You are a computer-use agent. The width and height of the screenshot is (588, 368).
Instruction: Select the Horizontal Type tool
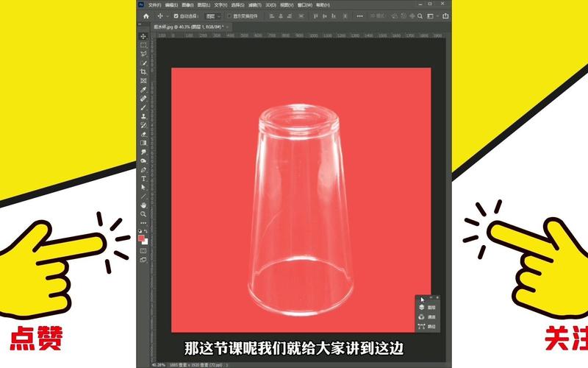pyautogui.click(x=143, y=178)
